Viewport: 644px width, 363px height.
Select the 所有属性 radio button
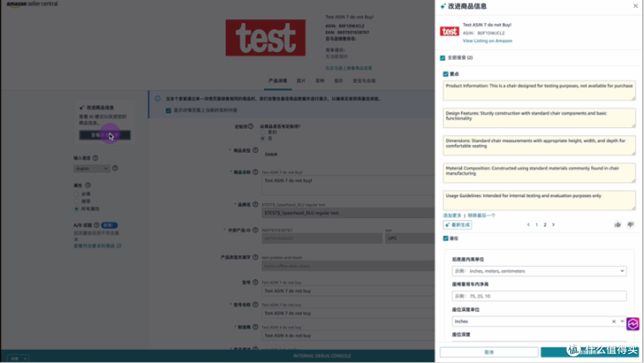(76, 209)
